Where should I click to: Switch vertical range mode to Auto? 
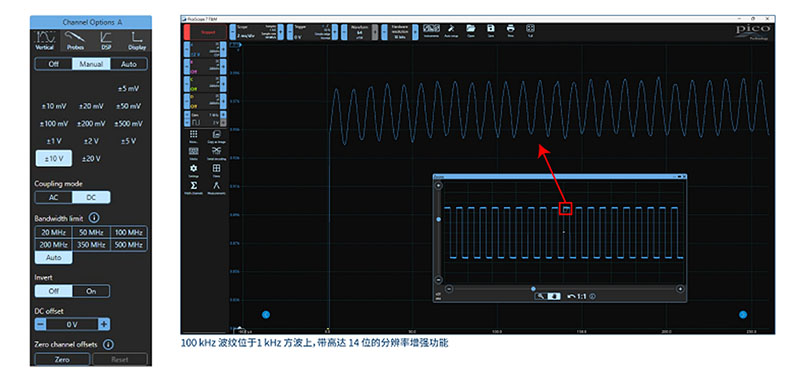(129, 64)
